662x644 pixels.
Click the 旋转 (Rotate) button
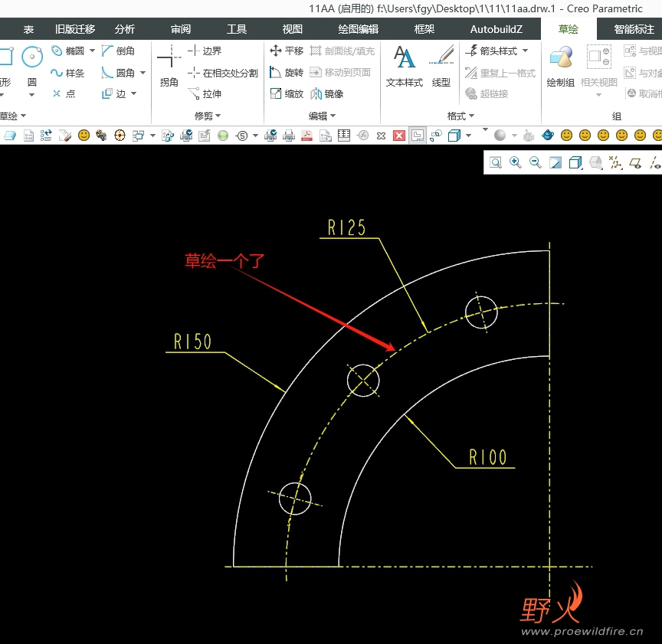[287, 73]
